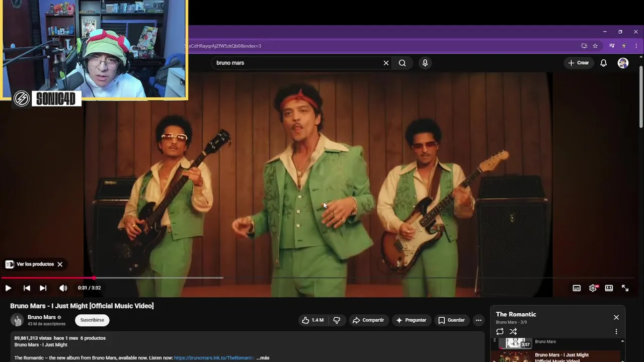Viewport: 644px width, 362px height.
Task: Click the install app icon in address bar
Action: click(x=584, y=46)
